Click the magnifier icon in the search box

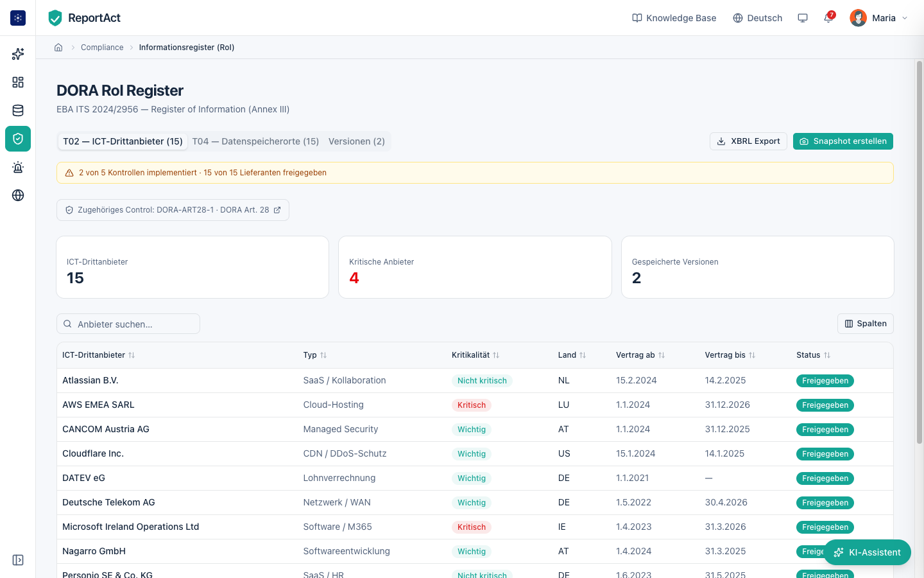tap(67, 324)
